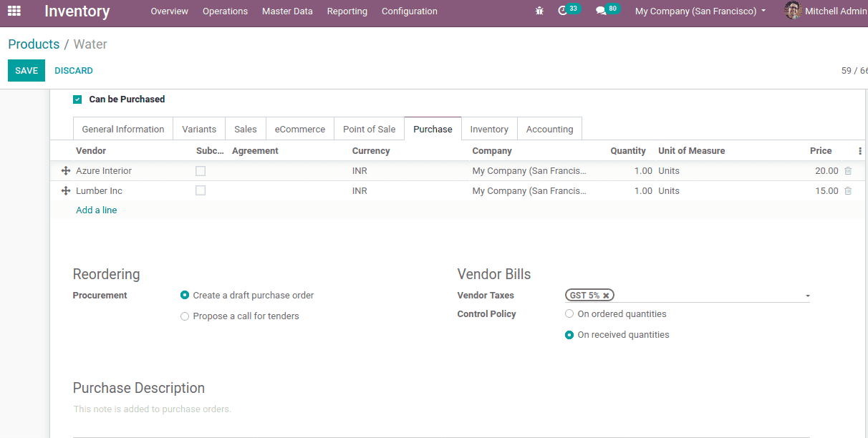Click quantity 1.00 in Lumber Inc row
This screenshot has height=438, width=868.
point(643,191)
